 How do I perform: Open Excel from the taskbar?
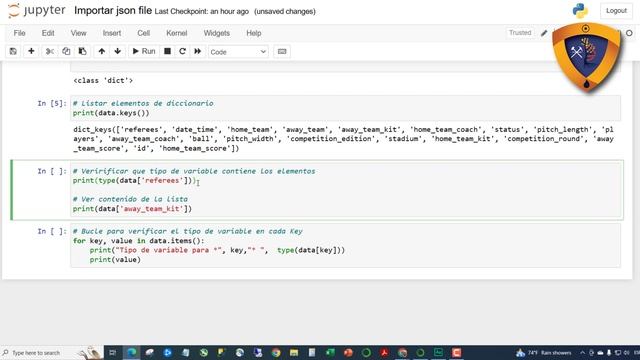point(330,353)
